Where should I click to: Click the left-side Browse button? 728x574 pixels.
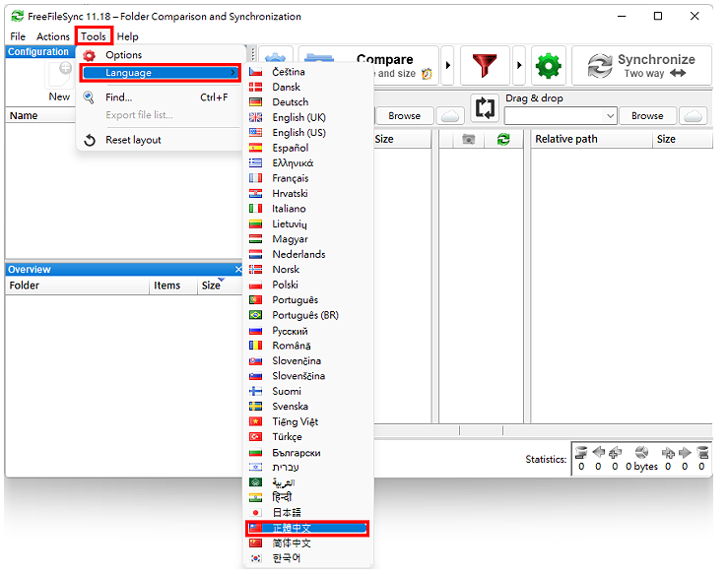pyautogui.click(x=405, y=116)
